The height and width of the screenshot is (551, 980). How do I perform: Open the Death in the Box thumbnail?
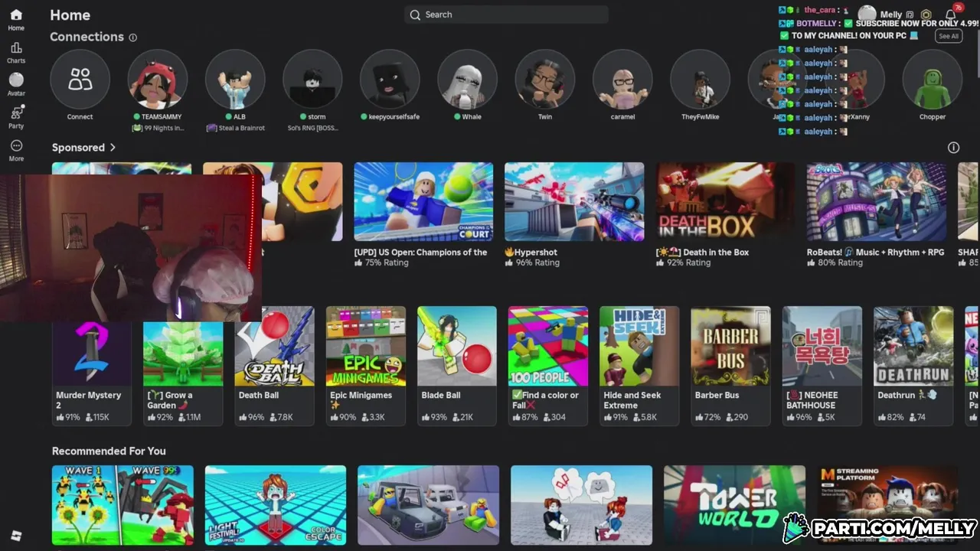coord(725,201)
